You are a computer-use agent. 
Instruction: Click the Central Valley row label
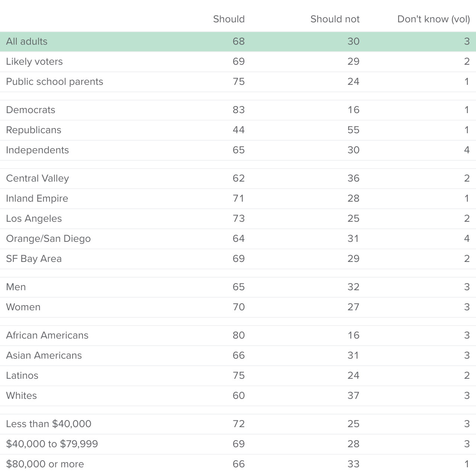pyautogui.click(x=38, y=178)
